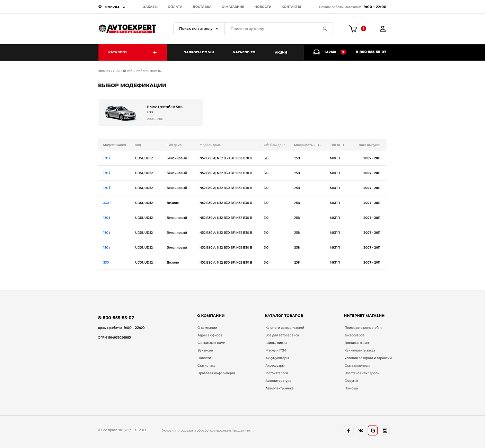This screenshot has height=448, width=485.
Task: Expand the Москва city selector chevron
Action: [x=124, y=7]
